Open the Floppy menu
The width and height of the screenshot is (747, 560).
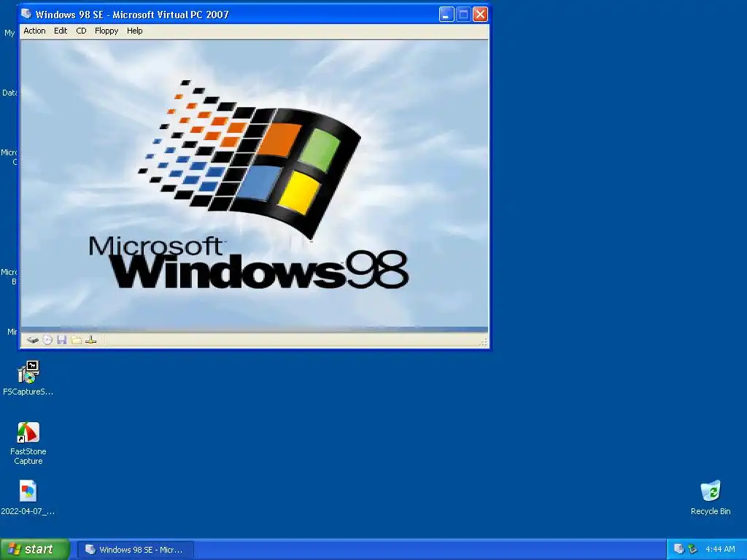point(107,31)
